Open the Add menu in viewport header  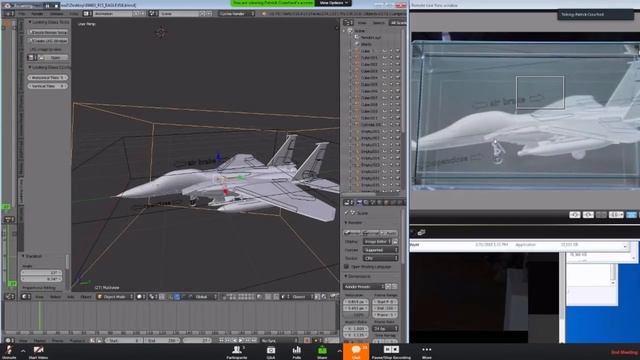coord(71,297)
